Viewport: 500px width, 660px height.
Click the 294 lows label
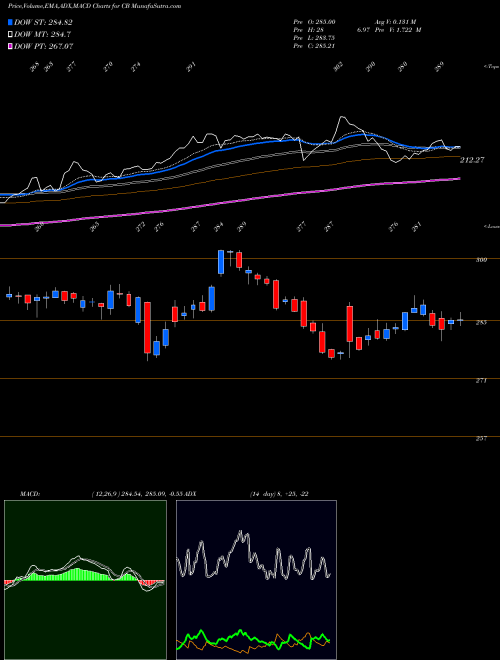tap(218, 227)
